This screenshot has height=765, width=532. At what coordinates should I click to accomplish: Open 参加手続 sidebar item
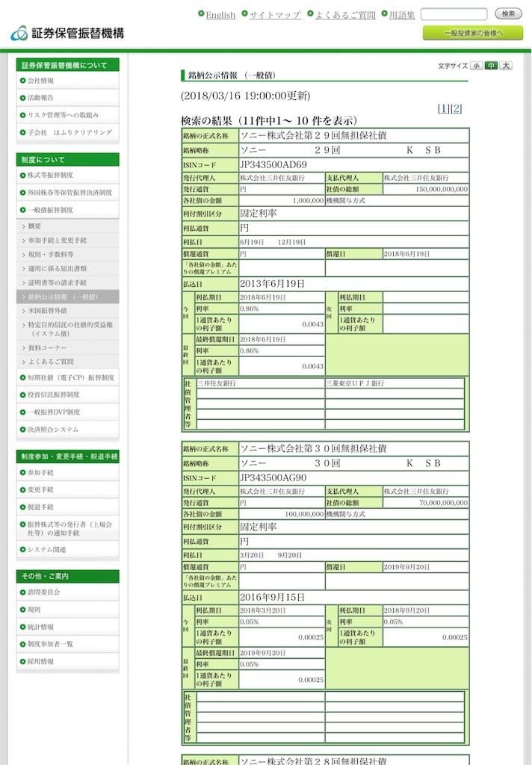67,472
